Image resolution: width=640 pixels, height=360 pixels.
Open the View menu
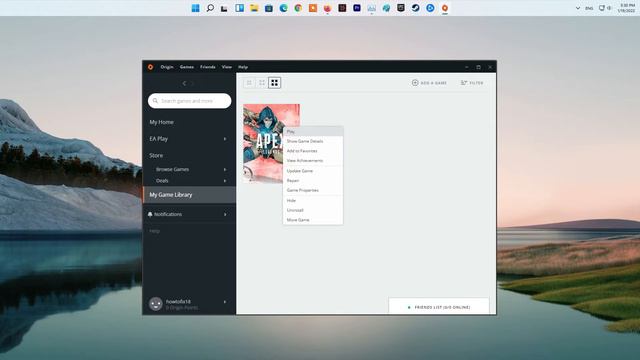click(227, 67)
